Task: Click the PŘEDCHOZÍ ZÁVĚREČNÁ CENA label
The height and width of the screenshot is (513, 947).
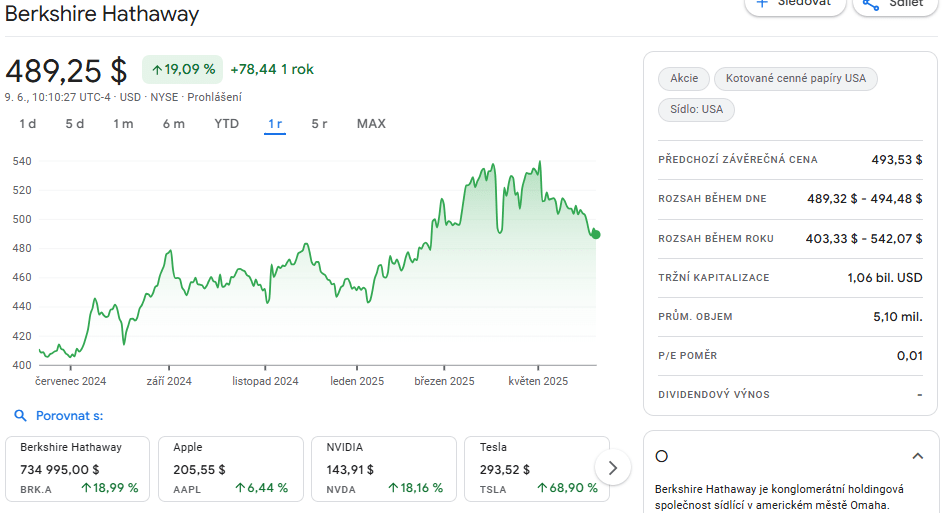Action: pyautogui.click(x=737, y=160)
